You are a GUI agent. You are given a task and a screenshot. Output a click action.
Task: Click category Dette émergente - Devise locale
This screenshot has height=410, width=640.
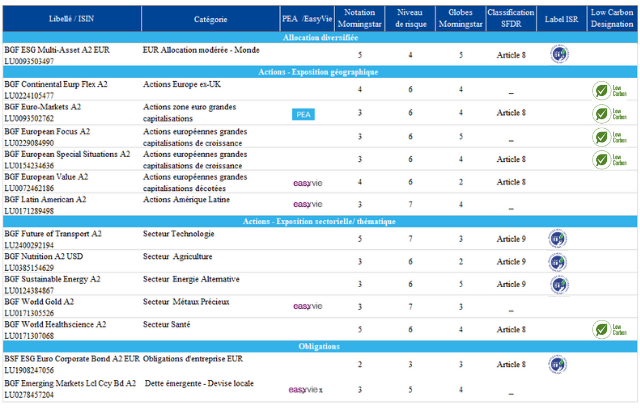pos(199,383)
